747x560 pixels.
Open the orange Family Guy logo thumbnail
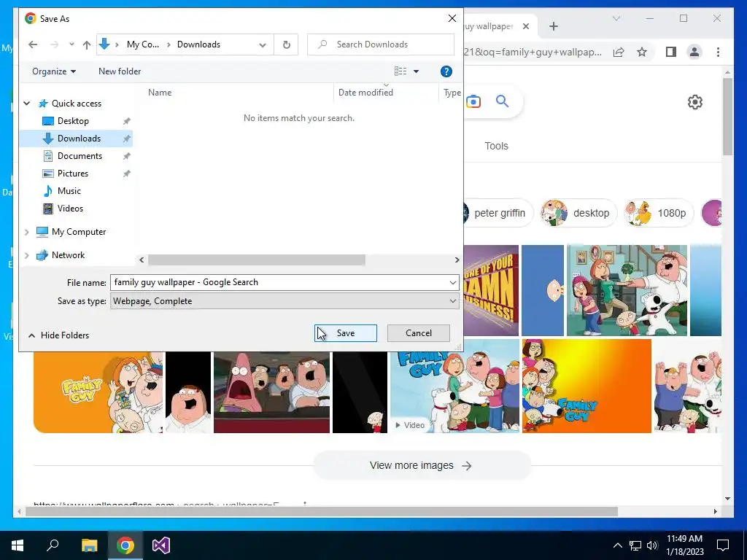(x=98, y=393)
